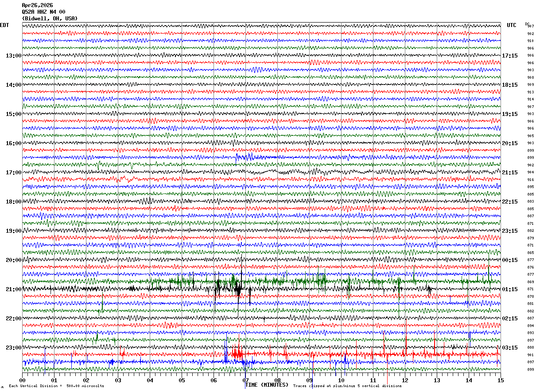The width and height of the screenshot is (536, 392).
Task: Click minute tick label 00 on time axis
Action: [22, 380]
